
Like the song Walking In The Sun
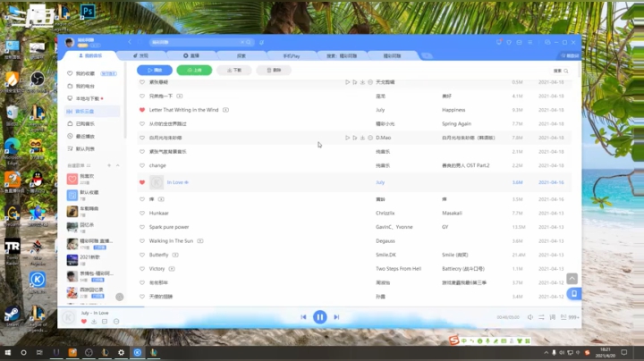tap(142, 240)
